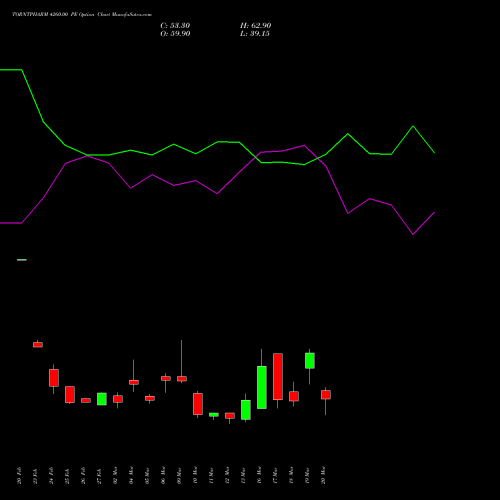Screen dimensions: 500x500
Task: Click the 18 Mar date label
Action: [x=291, y=475]
